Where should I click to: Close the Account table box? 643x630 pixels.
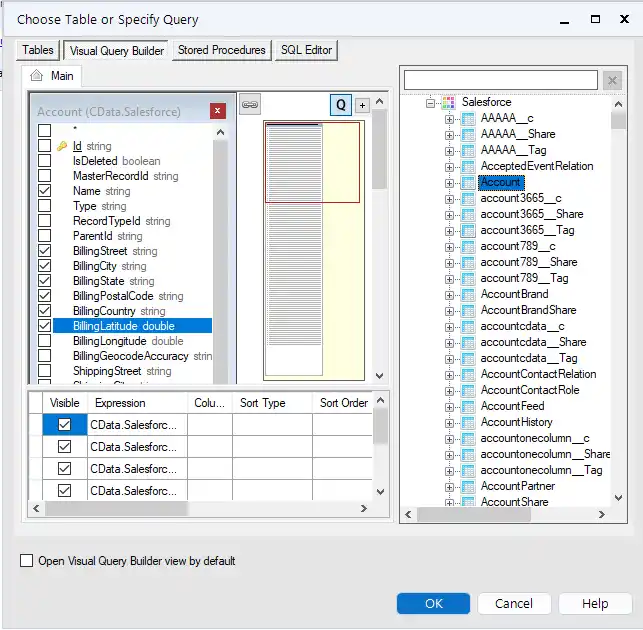point(217,111)
